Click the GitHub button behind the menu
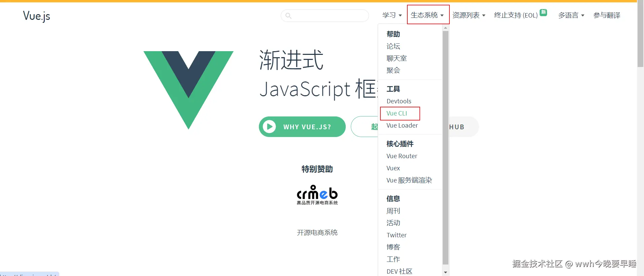 point(464,127)
